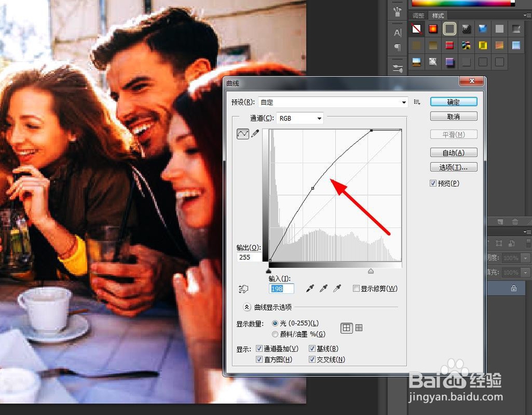
Task: Open the Paragraph panel icon
Action: point(397,47)
